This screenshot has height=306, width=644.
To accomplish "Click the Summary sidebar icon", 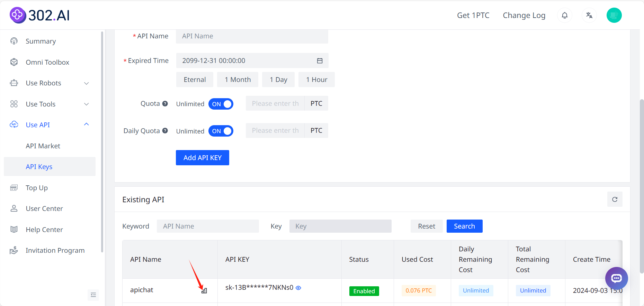I will 14,41.
